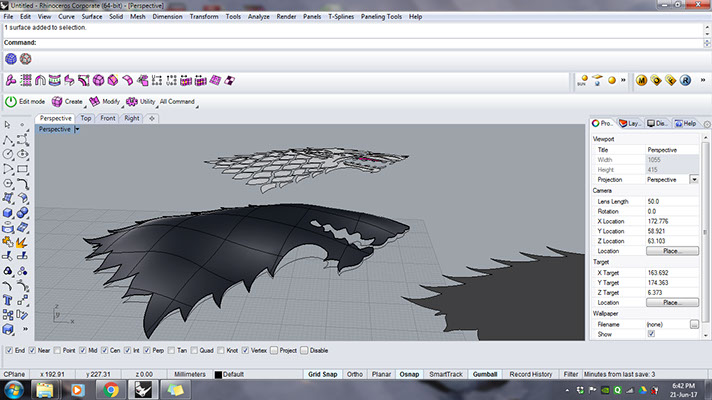Click Wallpaper Filename browse button
The width and height of the screenshot is (712, 400).
coord(694,324)
